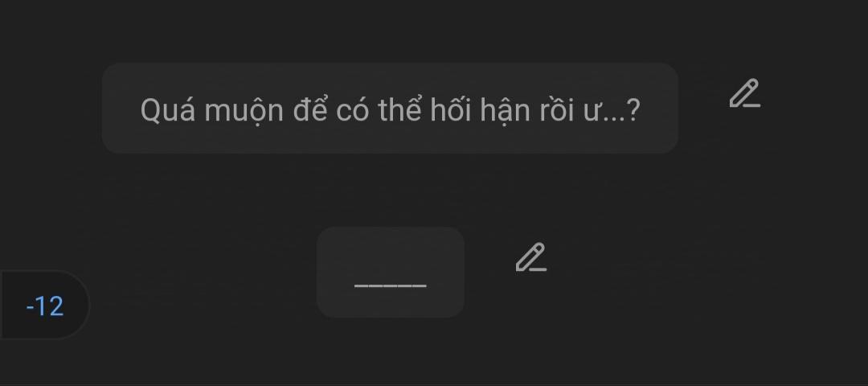Screen dimensions: 868x386
Task: Click the underscore line inside the small bubble
Action: coord(391,285)
